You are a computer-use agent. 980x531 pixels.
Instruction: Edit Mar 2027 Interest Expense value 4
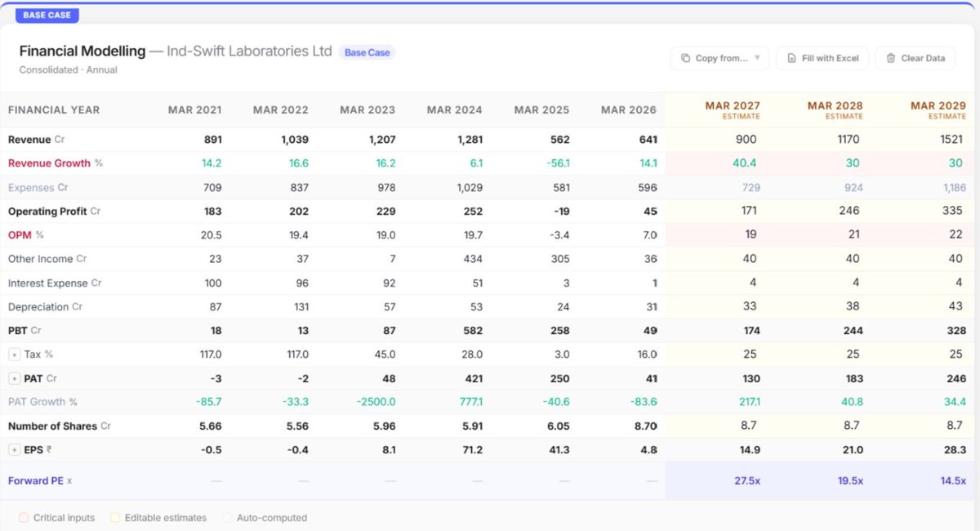751,283
